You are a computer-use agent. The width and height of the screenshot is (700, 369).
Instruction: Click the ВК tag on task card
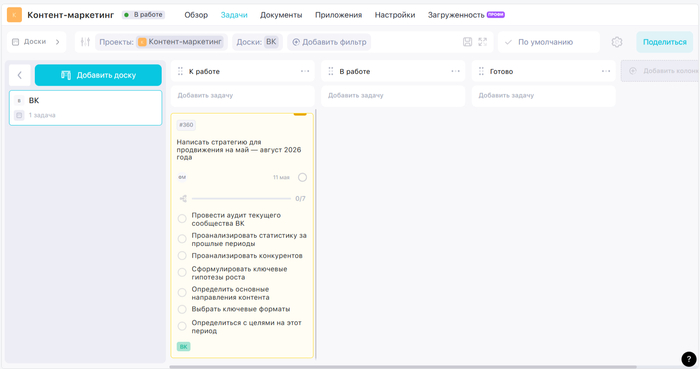(183, 347)
